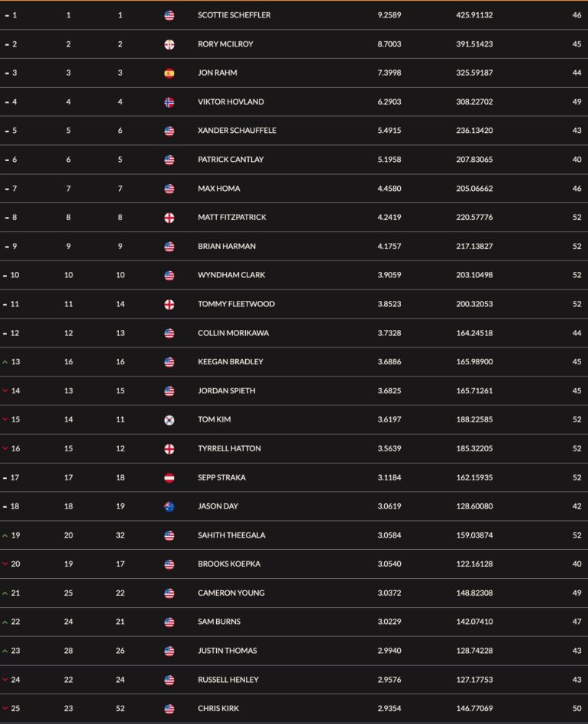Select the Sahith Theegala ranking row
588x724 pixels.
tap(294, 535)
